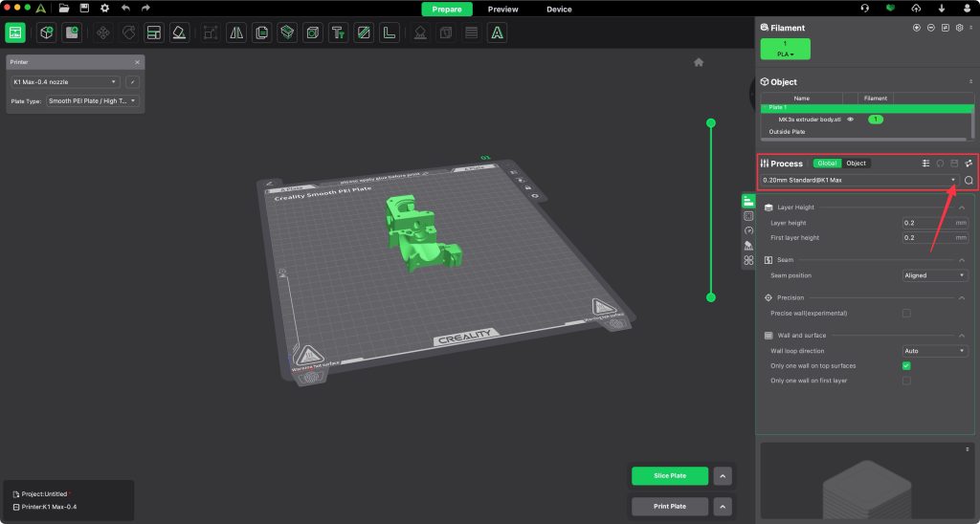Image resolution: width=980 pixels, height=524 pixels.
Task: Click the top handle of layer slider
Action: click(x=711, y=123)
